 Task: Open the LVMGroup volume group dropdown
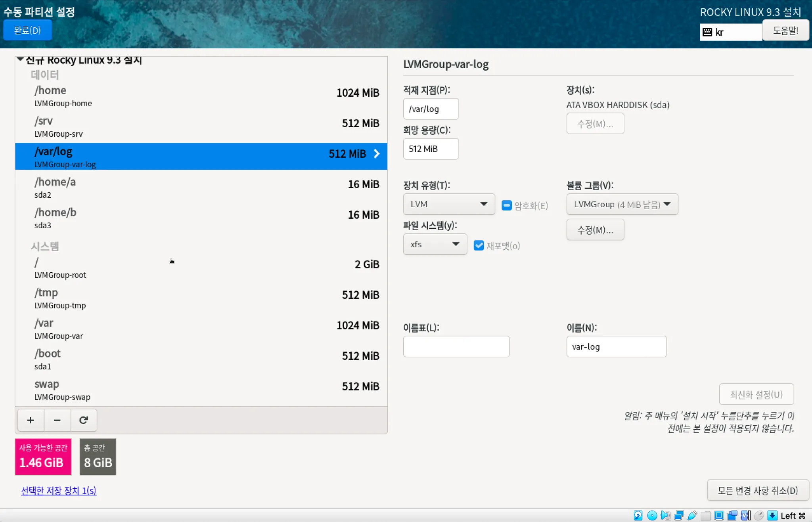622,204
